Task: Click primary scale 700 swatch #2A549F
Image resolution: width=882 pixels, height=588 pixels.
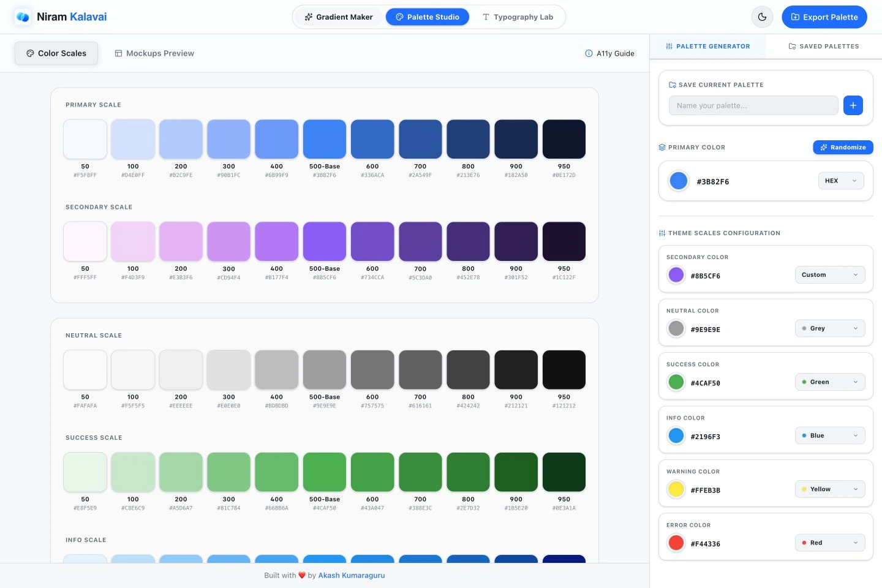Action: (420, 139)
